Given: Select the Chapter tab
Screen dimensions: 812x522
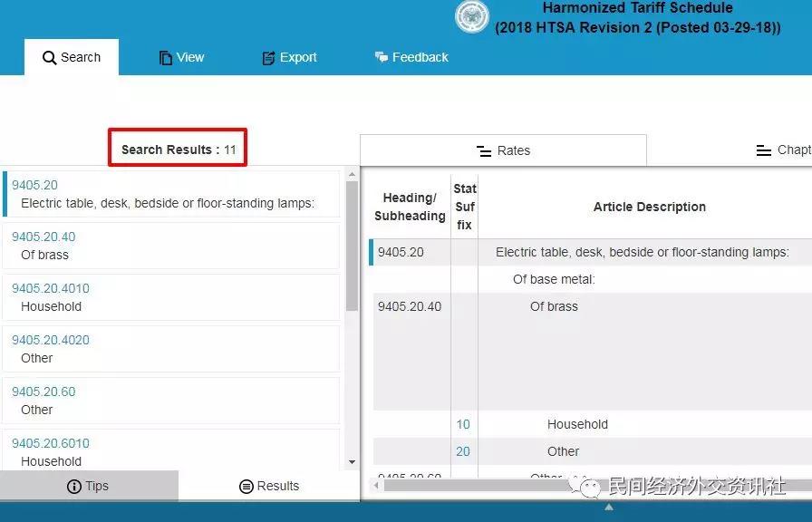Looking at the screenshot, I should click(783, 150).
